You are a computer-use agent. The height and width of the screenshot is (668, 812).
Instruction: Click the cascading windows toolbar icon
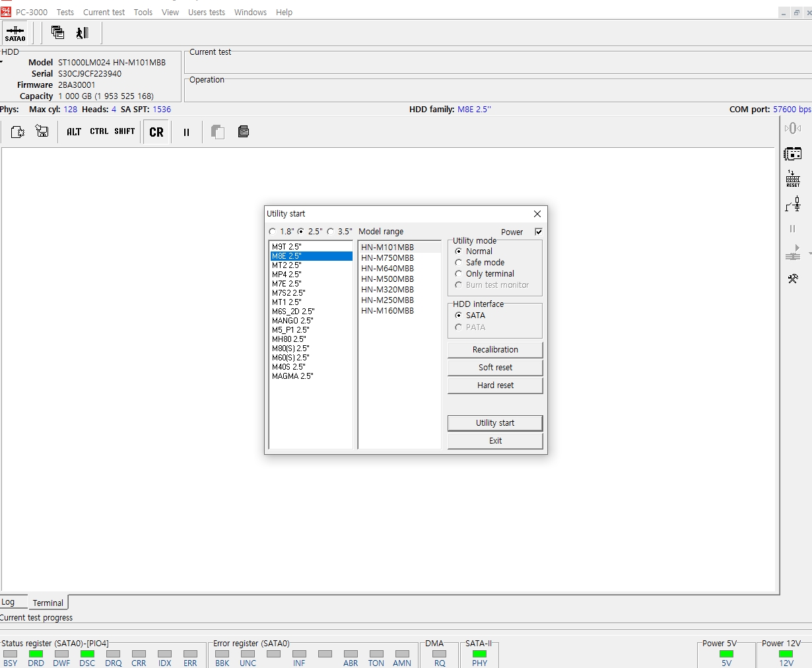pyautogui.click(x=57, y=33)
